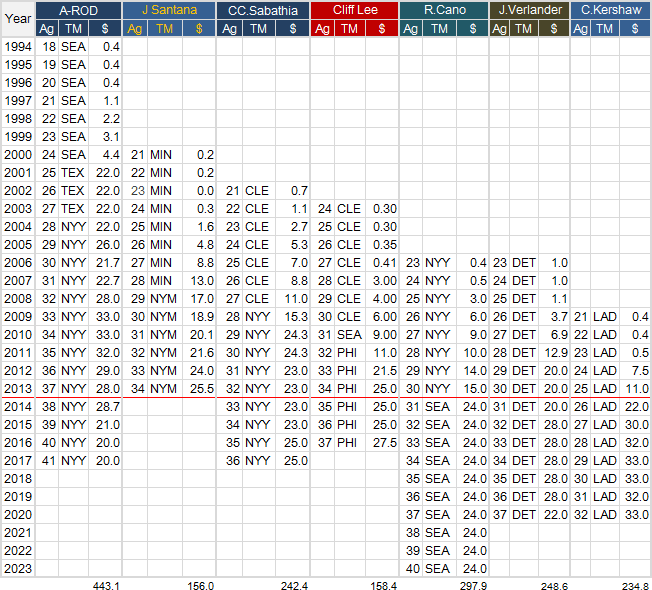Select J.Verlander's total 248.6
The width and height of the screenshot is (652, 590).
(x=554, y=586)
